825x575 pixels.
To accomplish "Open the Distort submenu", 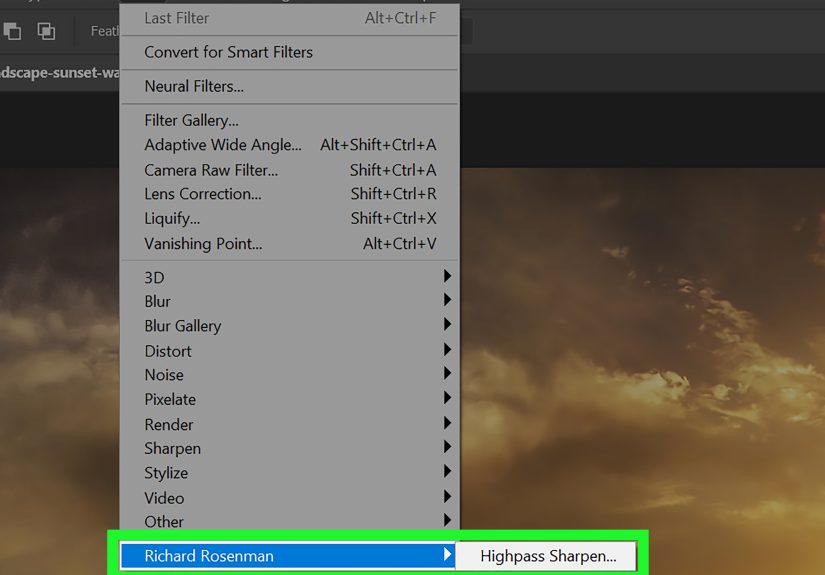I will click(289, 351).
